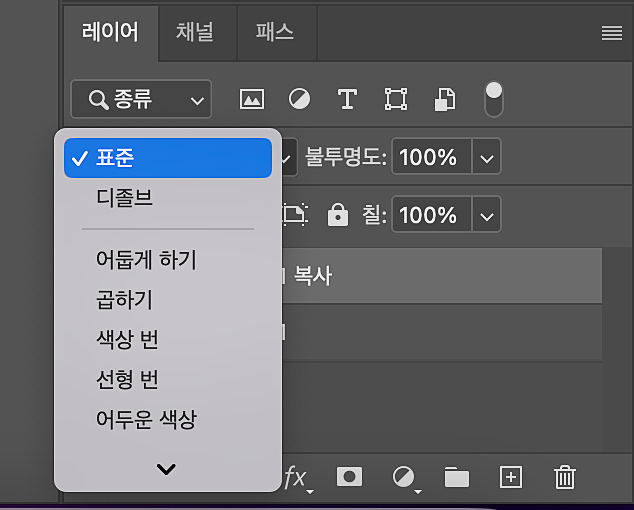Click the 불투명도 100% value field
This screenshot has height=510, width=634.
click(x=431, y=157)
